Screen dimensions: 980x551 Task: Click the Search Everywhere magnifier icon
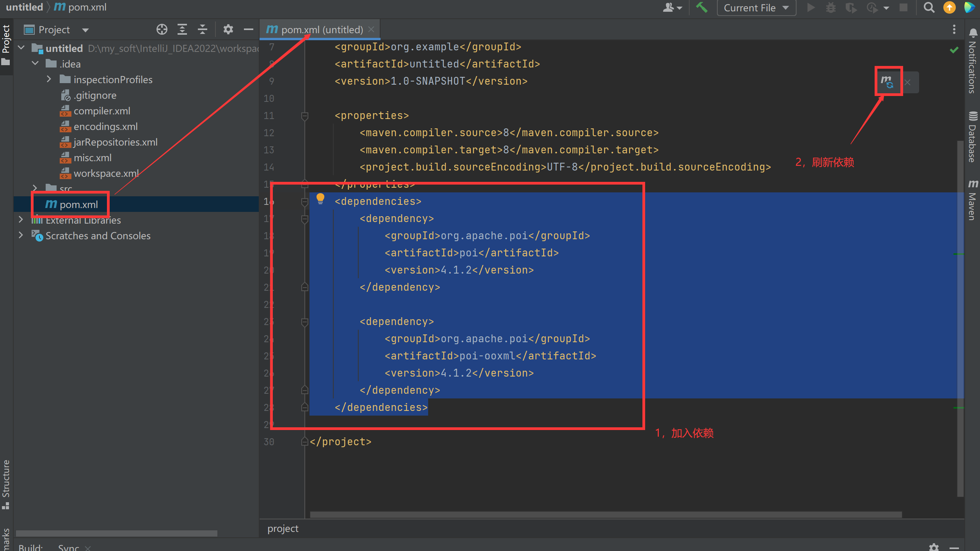(929, 7)
